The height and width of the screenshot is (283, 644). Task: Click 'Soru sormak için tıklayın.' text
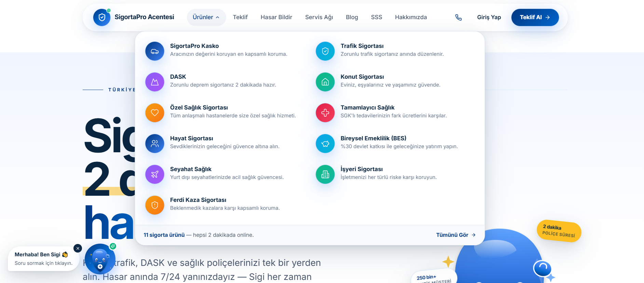[44, 263]
